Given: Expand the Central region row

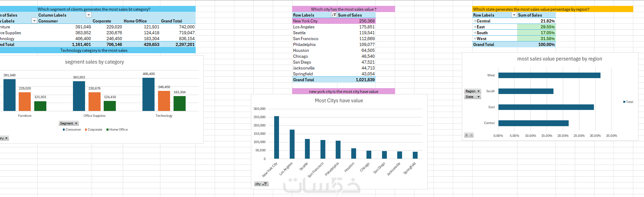Looking at the screenshot, I should pyautogui.click(x=475, y=21).
